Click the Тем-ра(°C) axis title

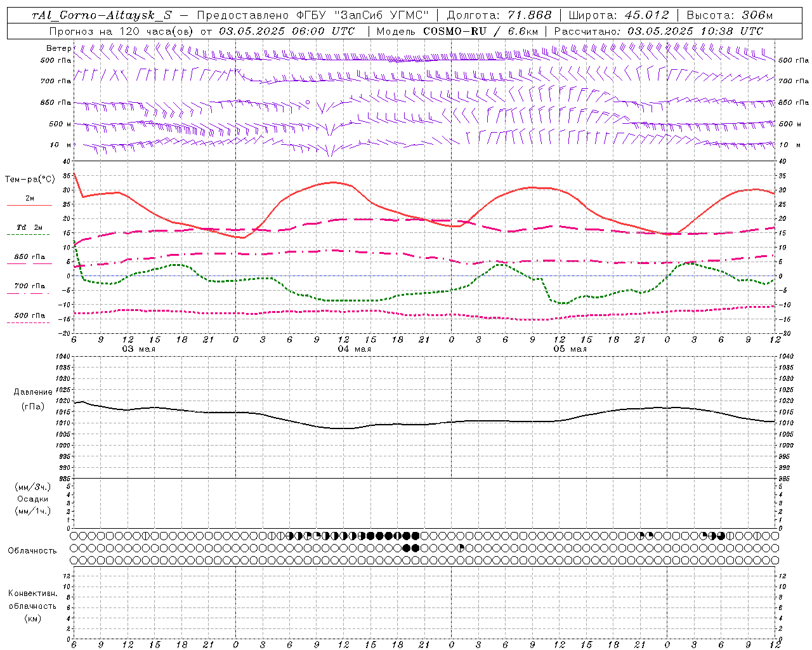point(30,180)
